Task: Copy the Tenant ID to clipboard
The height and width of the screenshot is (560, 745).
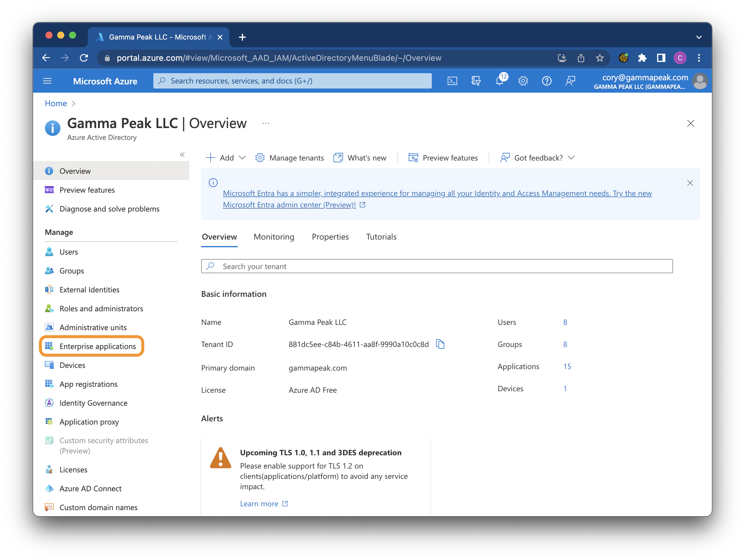Action: 440,344
